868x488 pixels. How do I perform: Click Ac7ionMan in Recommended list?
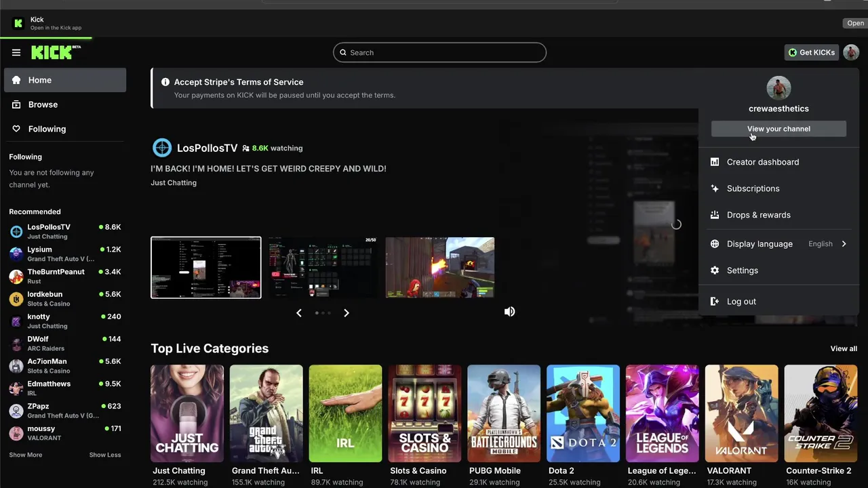[65, 366]
